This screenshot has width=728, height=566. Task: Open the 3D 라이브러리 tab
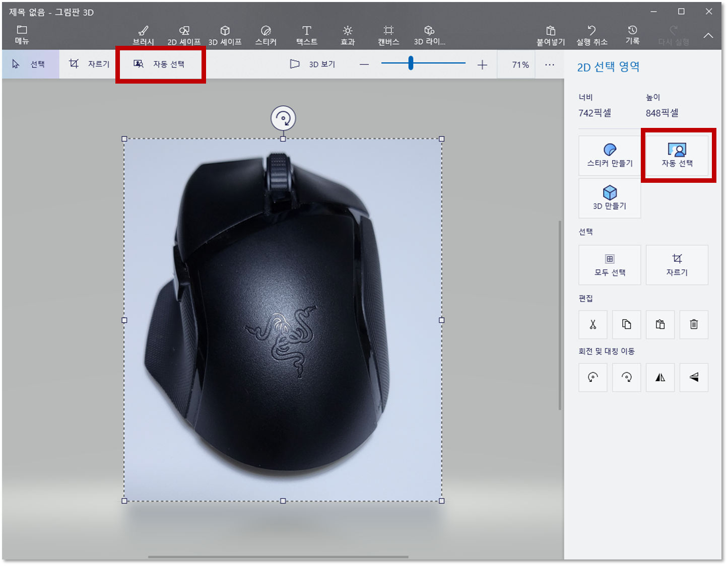[429, 35]
